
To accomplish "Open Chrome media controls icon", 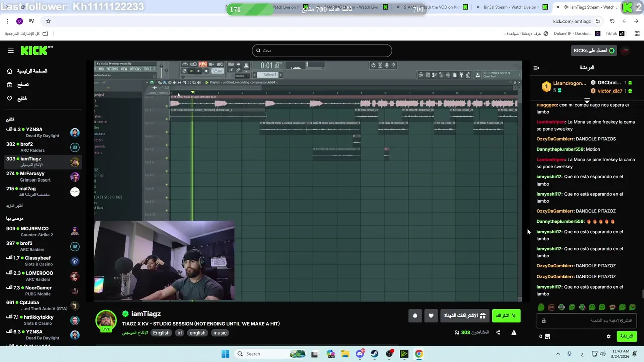I will click(32, 21).
